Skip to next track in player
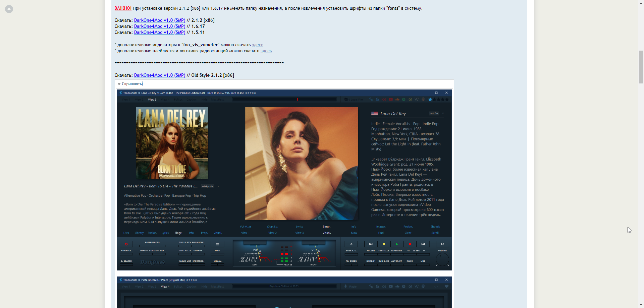 423,244
